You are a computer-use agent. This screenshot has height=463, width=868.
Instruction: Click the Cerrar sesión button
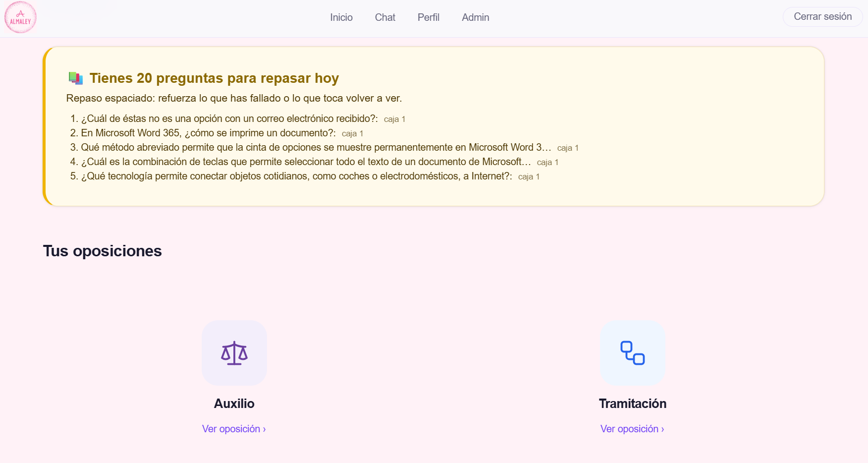coord(822,16)
